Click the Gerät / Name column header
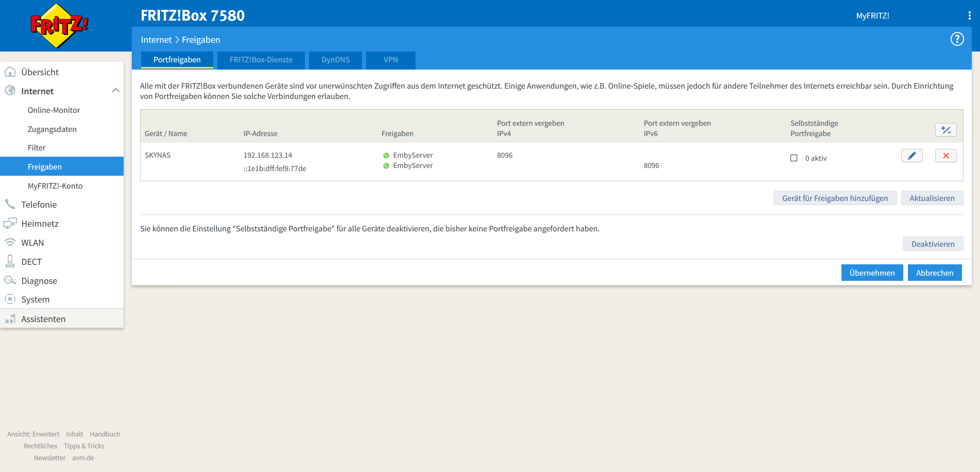This screenshot has width=980, height=472. [166, 133]
